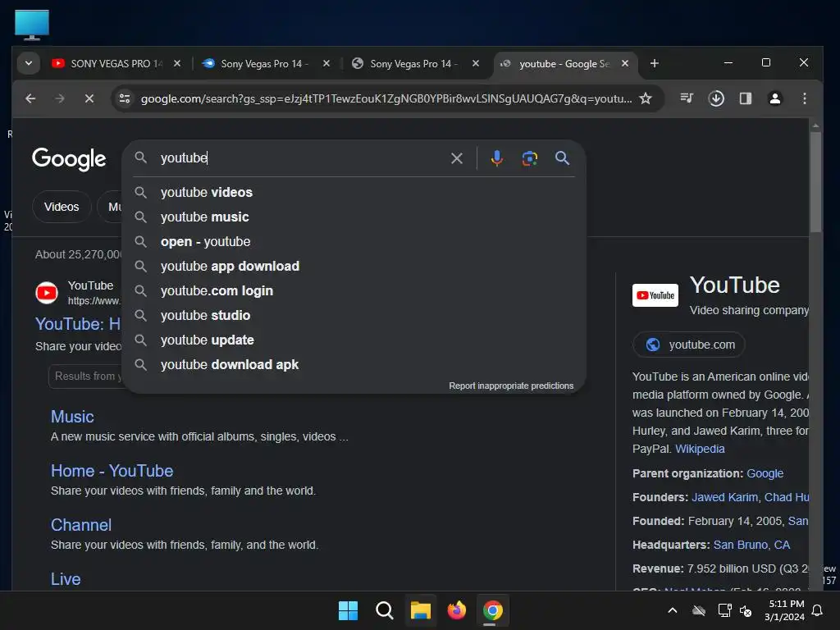Open the taskbar clock showing 5:11 PM
Screen dimensions: 840x630
(784, 610)
